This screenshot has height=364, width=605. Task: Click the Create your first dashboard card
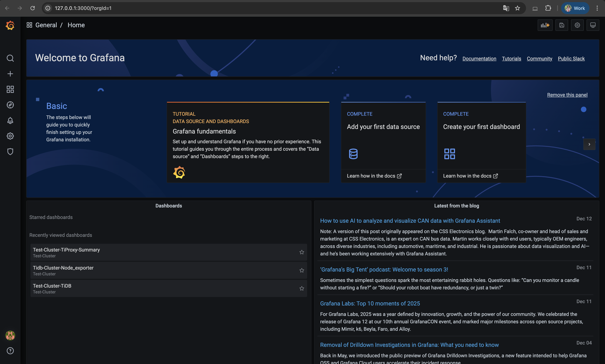pyautogui.click(x=482, y=142)
